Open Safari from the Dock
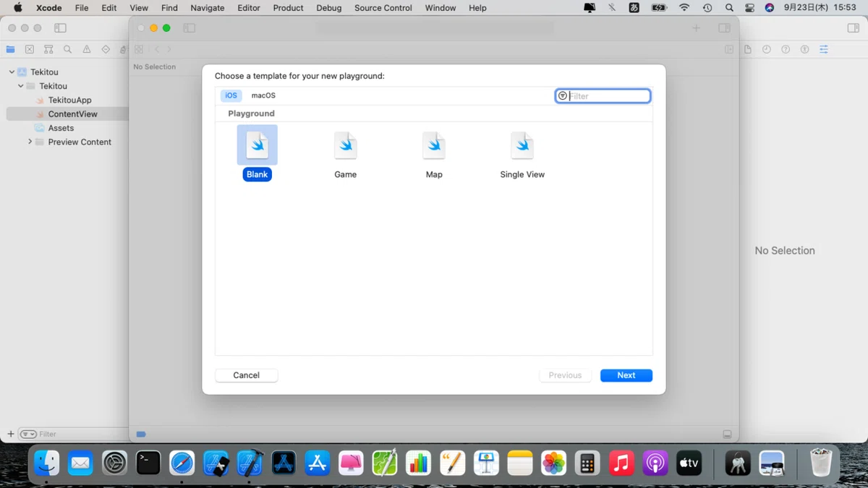This screenshot has height=488, width=868. point(182,463)
